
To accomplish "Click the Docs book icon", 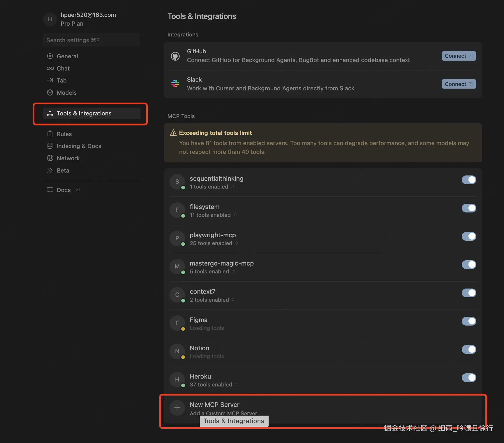I will (50, 190).
